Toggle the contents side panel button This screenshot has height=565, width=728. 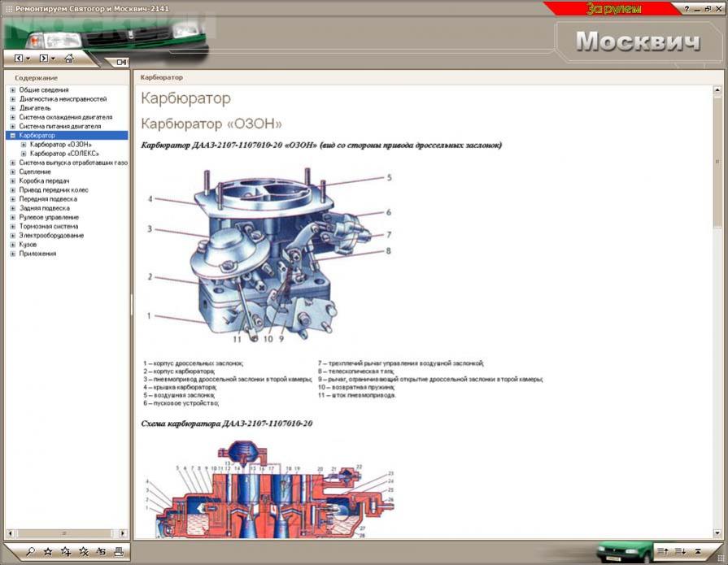point(121,62)
